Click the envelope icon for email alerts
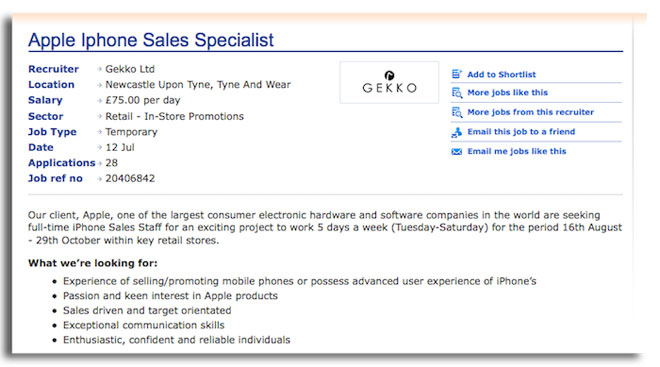Viewport: 660px width, 367px height. pos(457,152)
